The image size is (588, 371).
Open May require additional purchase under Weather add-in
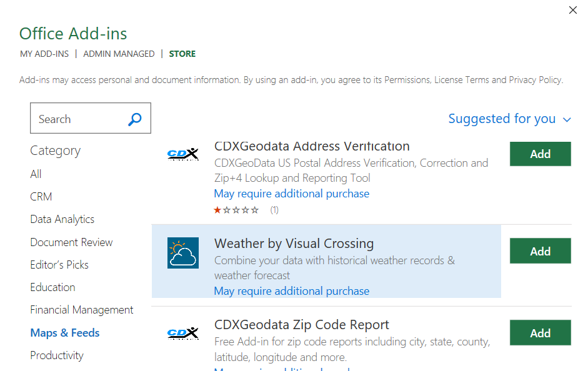(x=291, y=291)
